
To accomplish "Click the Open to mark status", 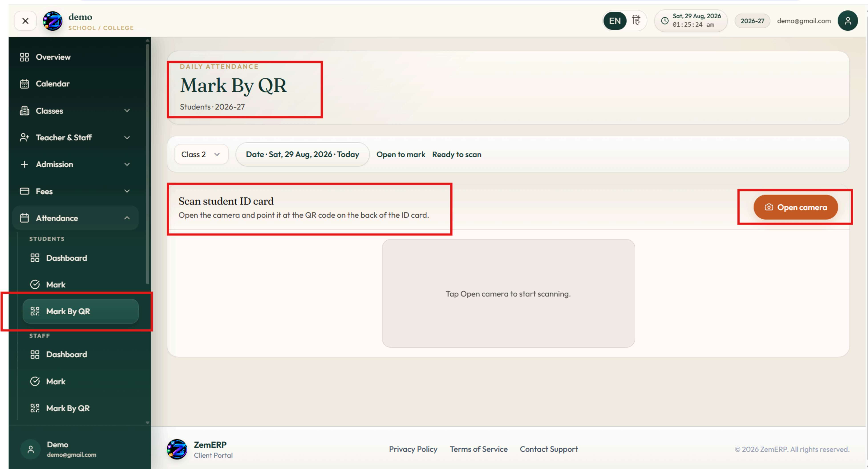I will [401, 154].
